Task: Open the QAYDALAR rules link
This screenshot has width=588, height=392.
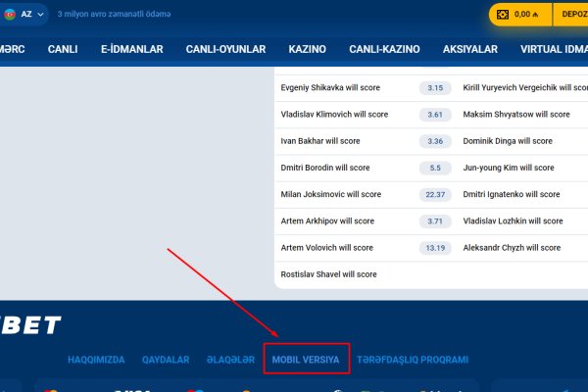Action: pyautogui.click(x=165, y=360)
